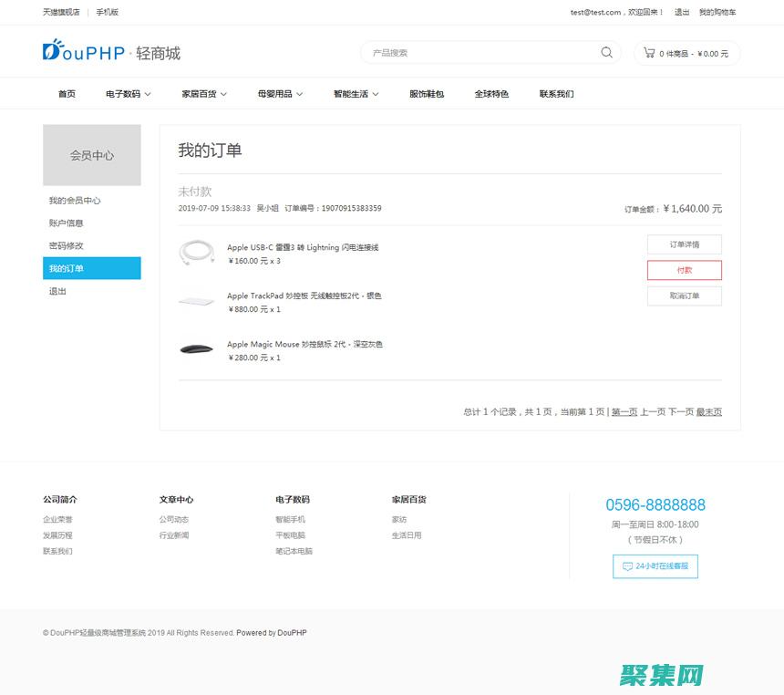784x695 pixels.
Task: Expand the 家居百货 dropdown menu
Action: tap(204, 94)
